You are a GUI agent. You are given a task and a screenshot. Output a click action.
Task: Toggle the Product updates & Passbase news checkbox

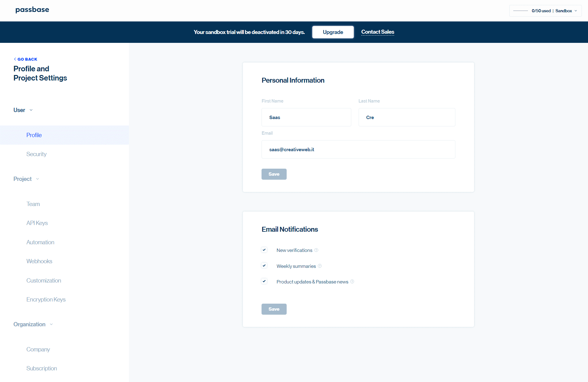264,281
